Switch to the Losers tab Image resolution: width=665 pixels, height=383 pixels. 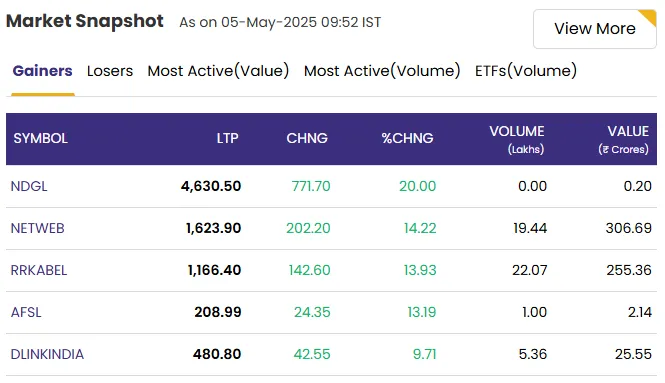(110, 71)
